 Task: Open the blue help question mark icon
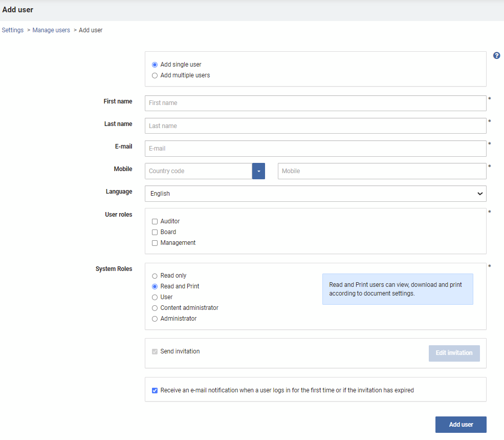[x=496, y=56]
